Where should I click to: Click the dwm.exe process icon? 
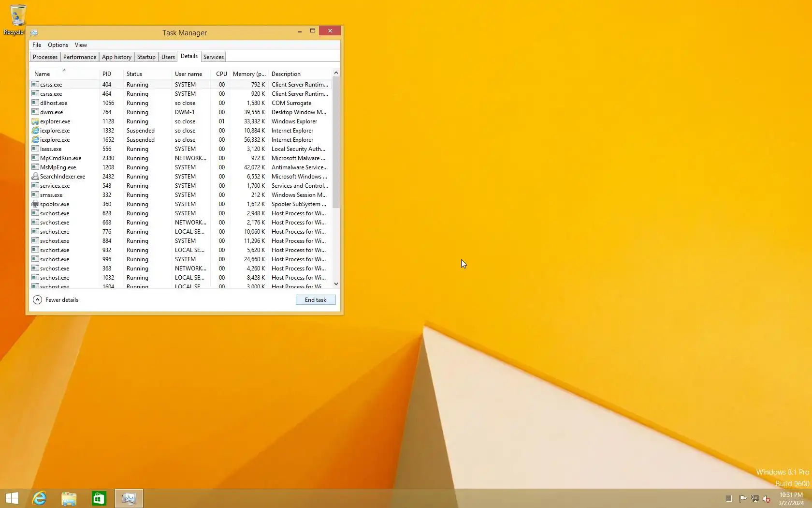point(35,112)
